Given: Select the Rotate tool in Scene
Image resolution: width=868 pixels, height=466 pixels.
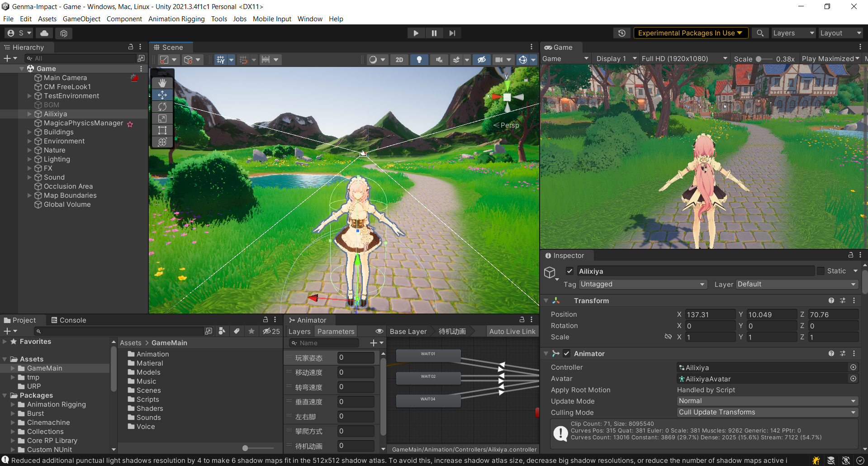Looking at the screenshot, I should point(162,107).
